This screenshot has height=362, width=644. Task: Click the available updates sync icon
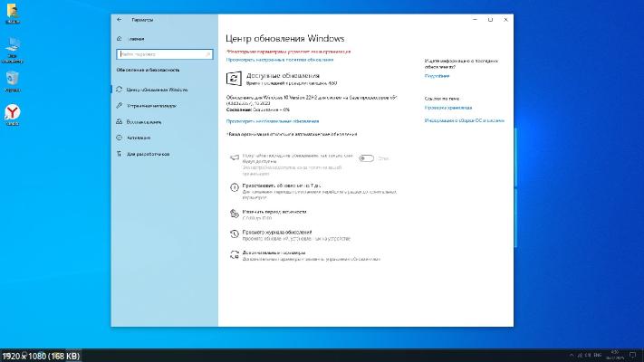pyautogui.click(x=234, y=79)
